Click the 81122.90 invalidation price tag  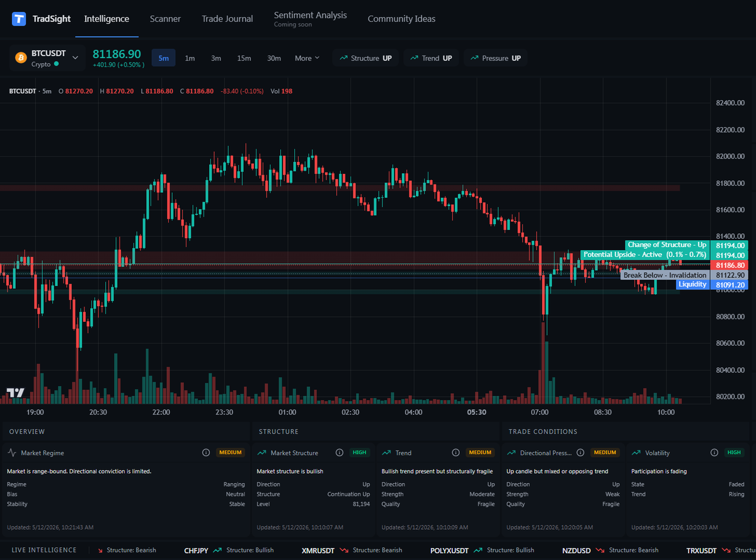click(x=731, y=275)
